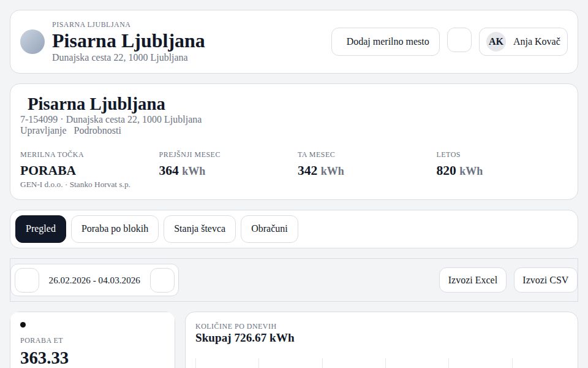Expand details via the Podrobnosti link
The image size is (588, 368).
(x=97, y=131)
